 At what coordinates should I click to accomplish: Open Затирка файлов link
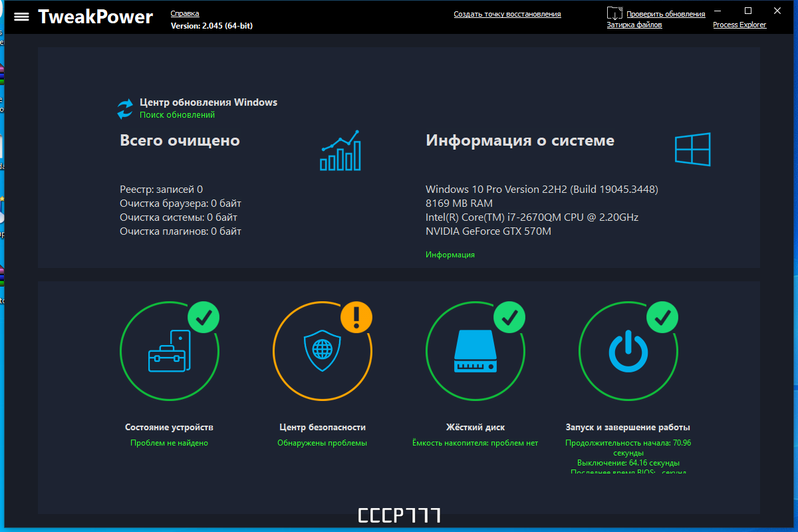(634, 25)
